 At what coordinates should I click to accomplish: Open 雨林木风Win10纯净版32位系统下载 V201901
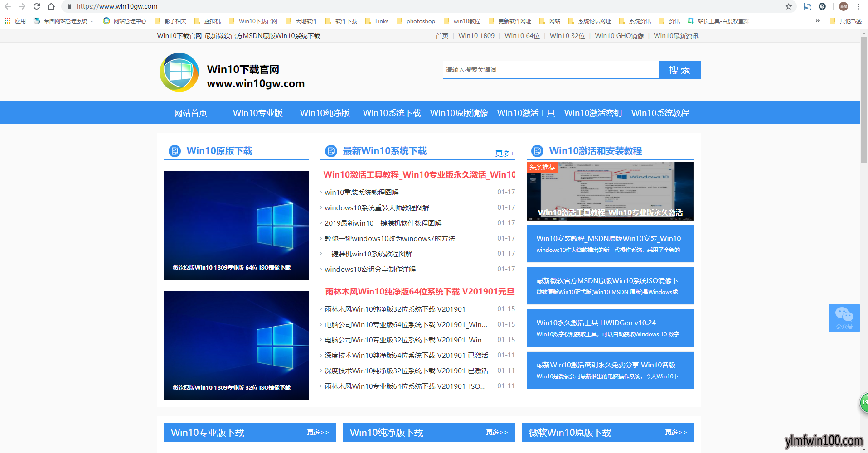(x=395, y=309)
